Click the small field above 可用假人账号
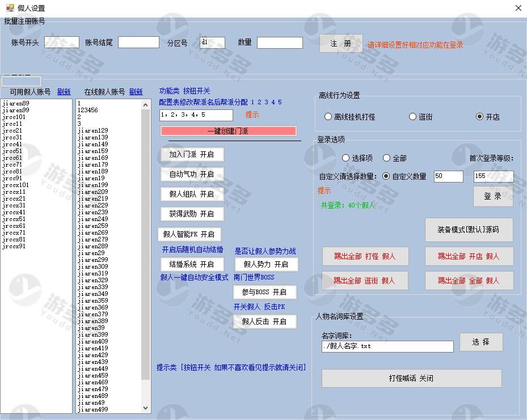Screen dimensions: 527x420 tap(22, 81)
